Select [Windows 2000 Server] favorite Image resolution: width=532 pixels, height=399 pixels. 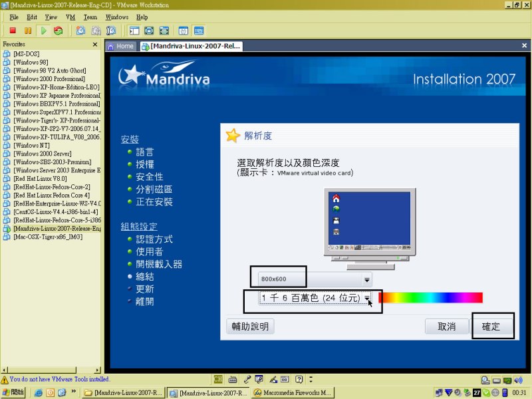pos(43,154)
